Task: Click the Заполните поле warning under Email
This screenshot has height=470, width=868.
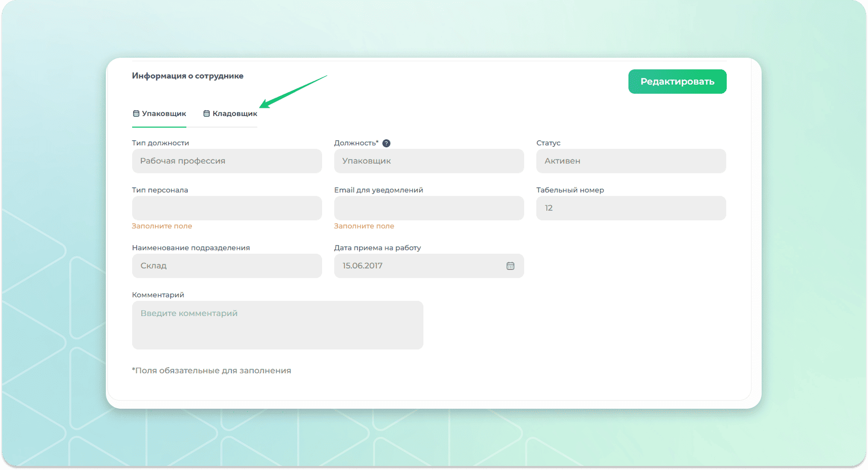Action: [x=364, y=226]
